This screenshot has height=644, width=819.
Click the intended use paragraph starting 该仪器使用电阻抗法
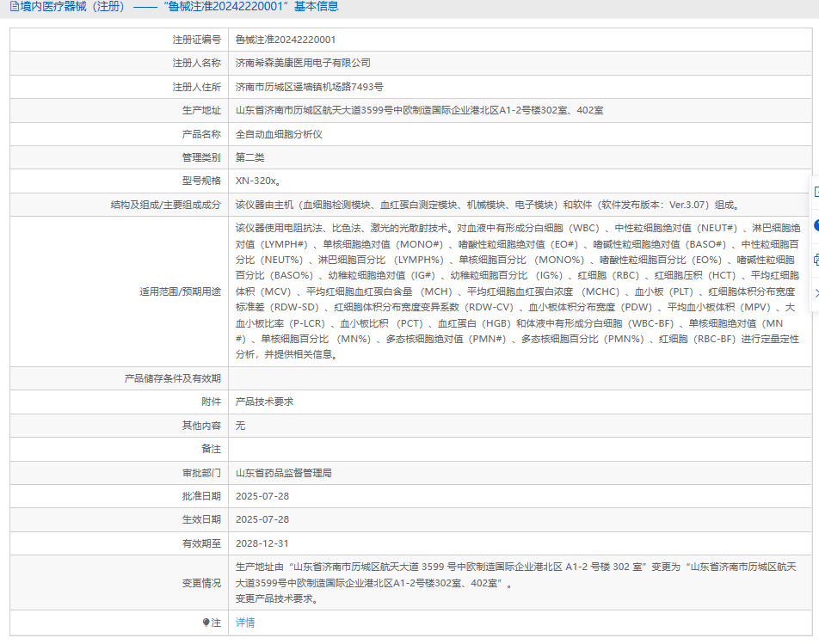click(x=518, y=291)
